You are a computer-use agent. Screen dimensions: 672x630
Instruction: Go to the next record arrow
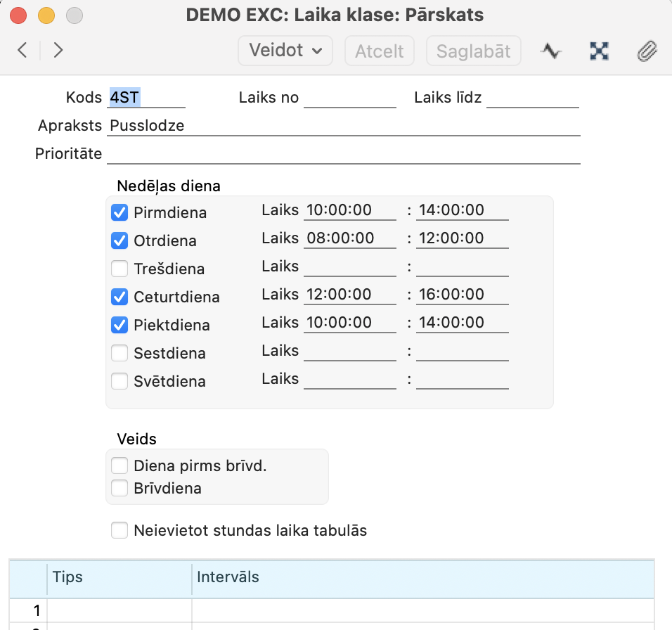tap(58, 50)
